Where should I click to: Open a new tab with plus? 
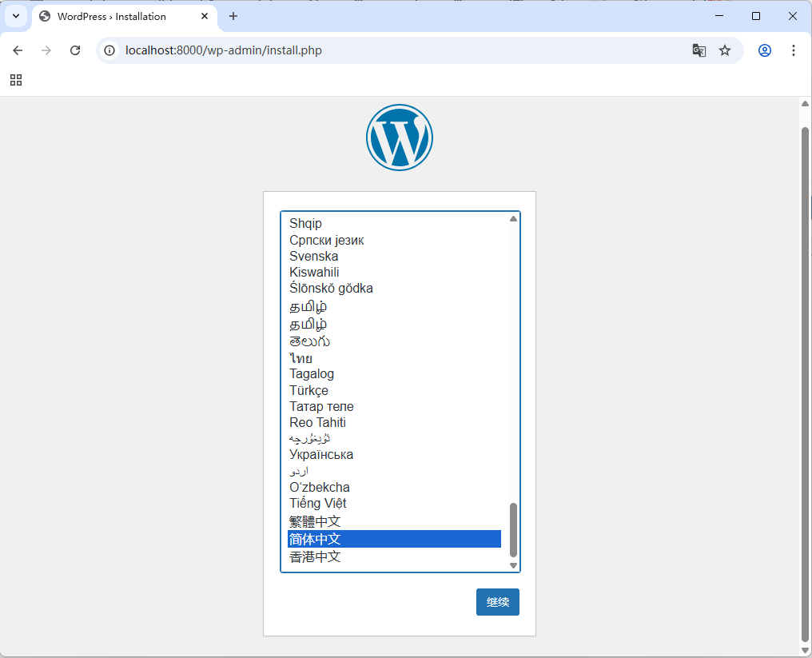[233, 16]
